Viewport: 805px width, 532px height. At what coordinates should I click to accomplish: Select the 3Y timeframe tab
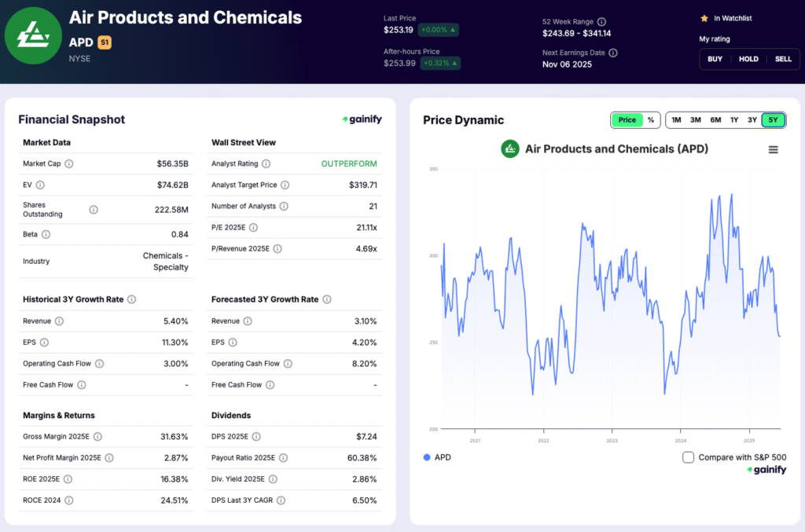(752, 119)
